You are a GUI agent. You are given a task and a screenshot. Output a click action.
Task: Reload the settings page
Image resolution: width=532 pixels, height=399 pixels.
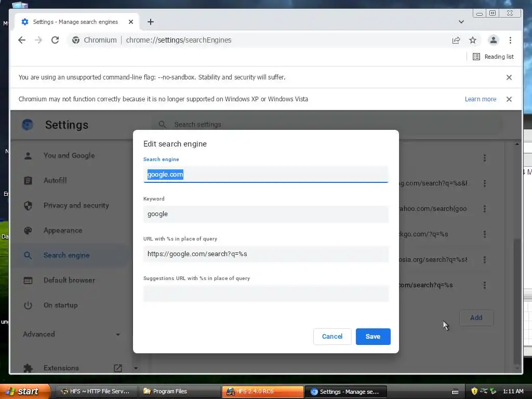pyautogui.click(x=55, y=40)
